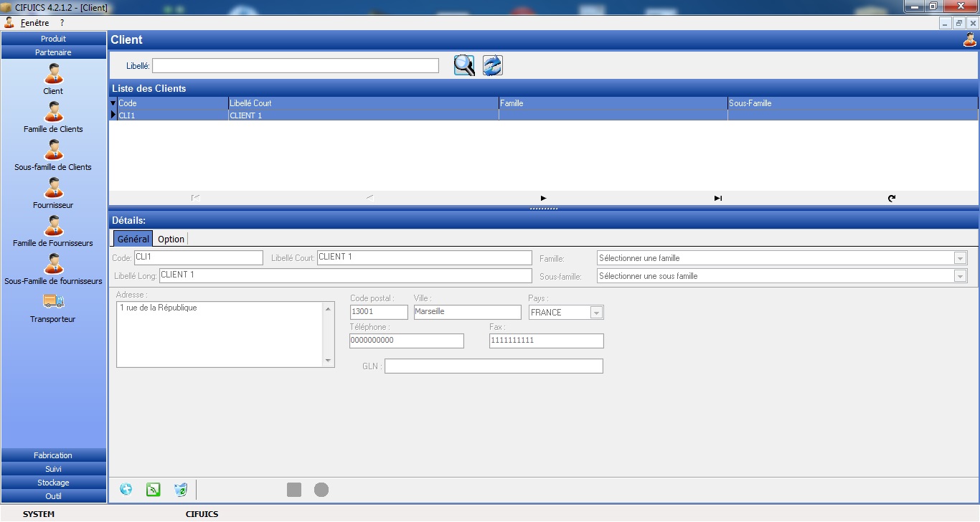Click the blue plus add-record icon
This screenshot has height=522, width=980.
(x=126, y=490)
